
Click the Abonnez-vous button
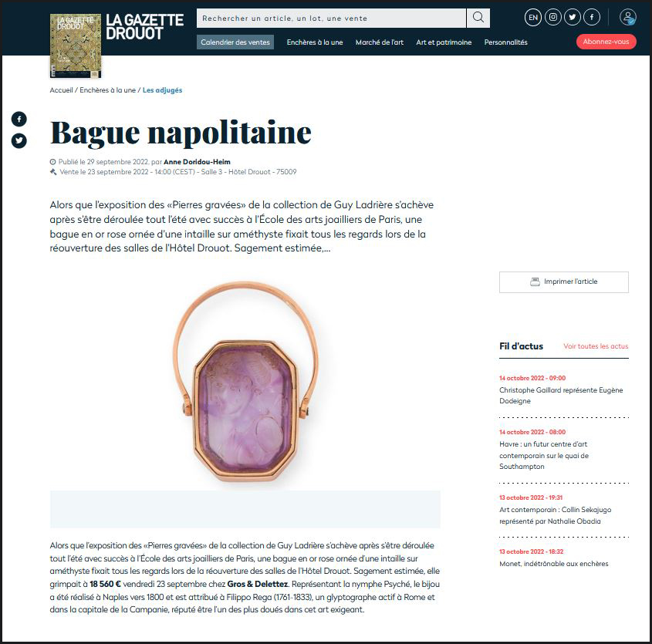pyautogui.click(x=606, y=42)
